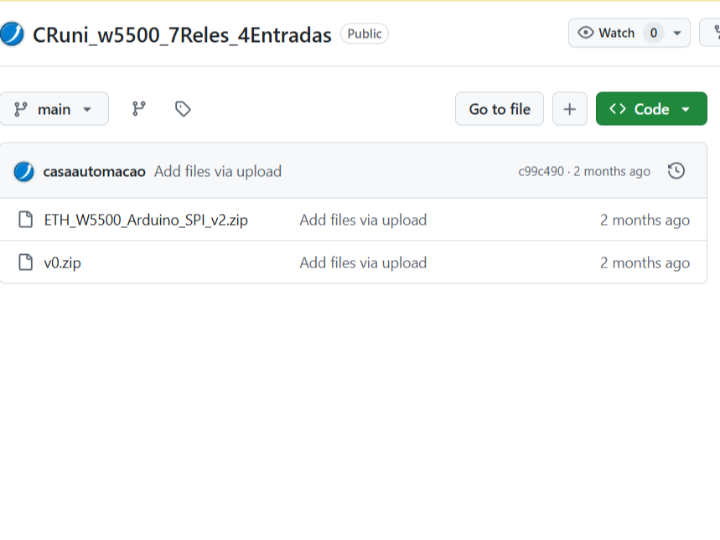Open the main branch selector dropdown

(x=54, y=109)
